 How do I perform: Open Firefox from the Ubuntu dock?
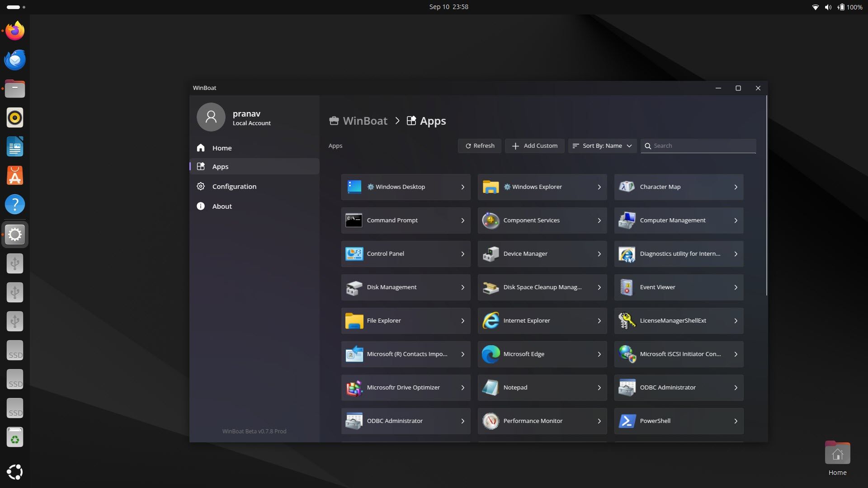(15, 31)
